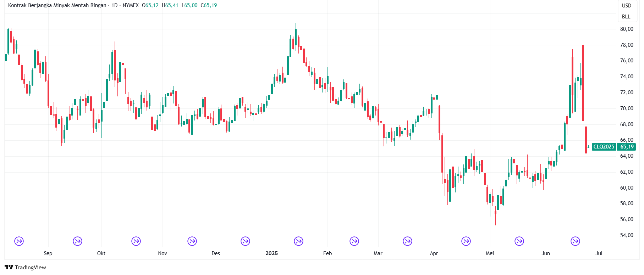644x275 pixels.
Task: Click the low value L65,00
Action: pyautogui.click(x=189, y=5)
